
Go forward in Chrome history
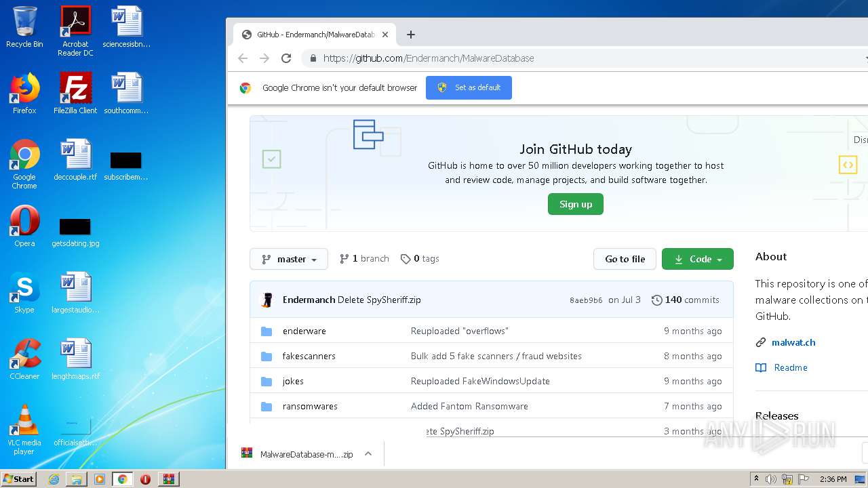[264, 58]
